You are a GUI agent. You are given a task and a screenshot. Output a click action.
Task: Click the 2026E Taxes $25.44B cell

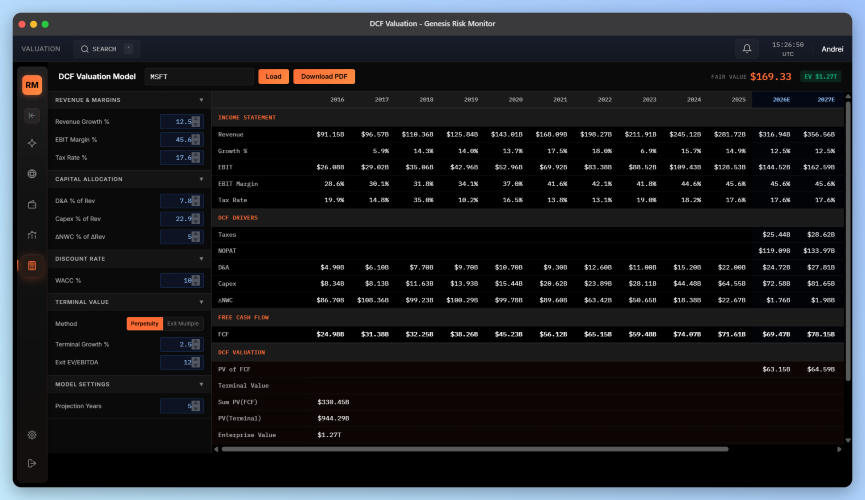776,235
